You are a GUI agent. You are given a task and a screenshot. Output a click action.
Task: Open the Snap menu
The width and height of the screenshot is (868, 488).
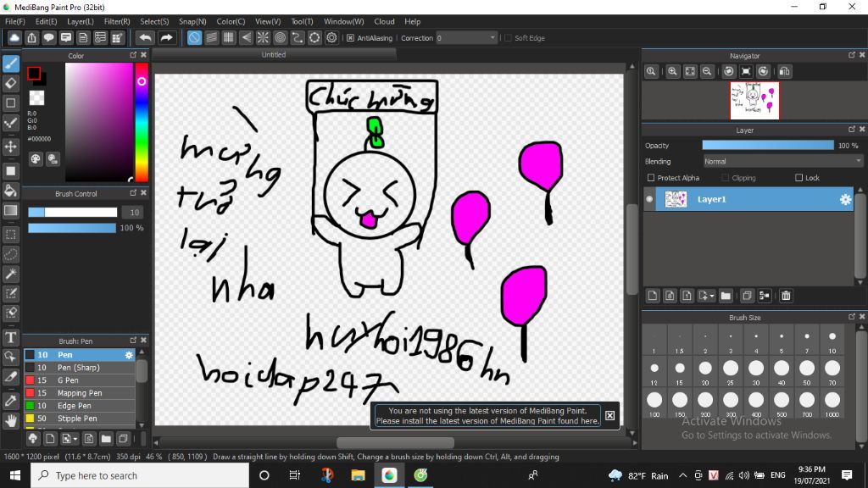click(x=192, y=21)
